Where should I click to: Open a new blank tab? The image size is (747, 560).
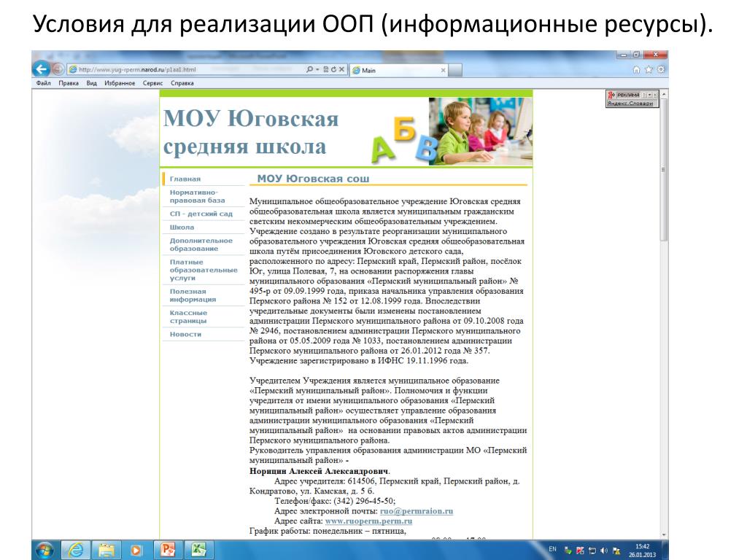(455, 70)
